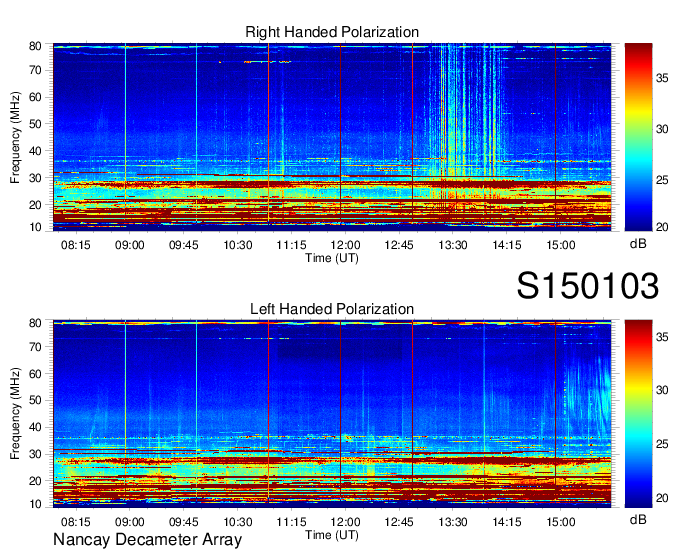Click the Left Handed Polarization plot title
This screenshot has width=680, height=552.
click(x=332, y=309)
